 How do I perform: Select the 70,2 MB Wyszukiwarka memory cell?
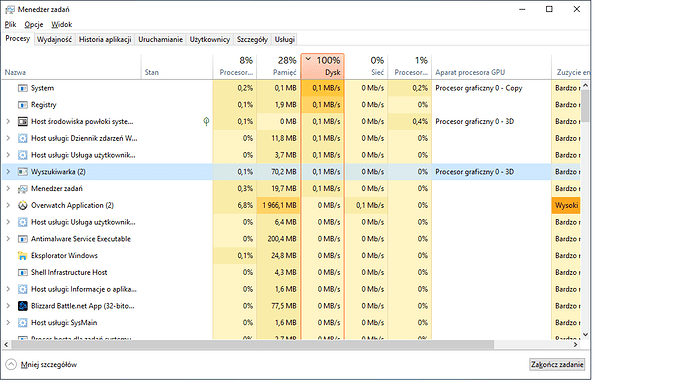coord(279,172)
